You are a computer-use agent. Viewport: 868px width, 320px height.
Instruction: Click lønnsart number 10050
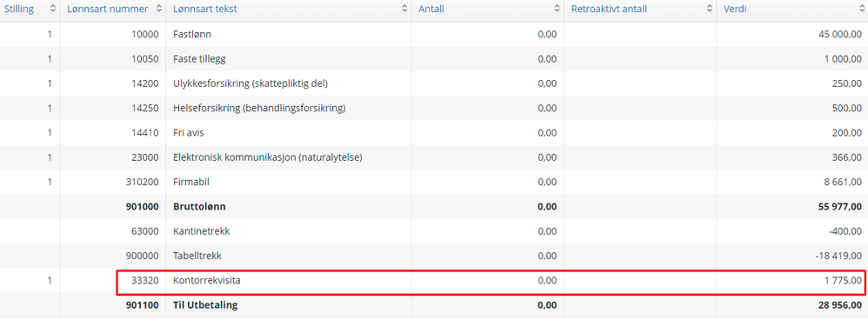tap(145, 58)
